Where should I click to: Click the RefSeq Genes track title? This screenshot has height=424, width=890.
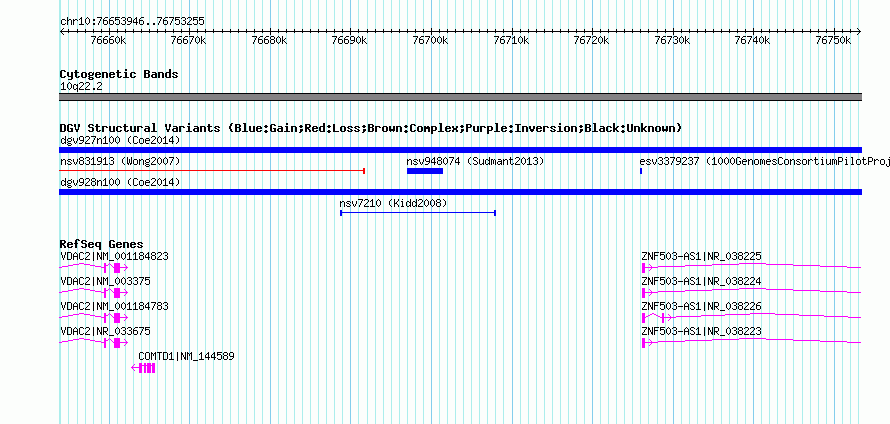click(102, 245)
